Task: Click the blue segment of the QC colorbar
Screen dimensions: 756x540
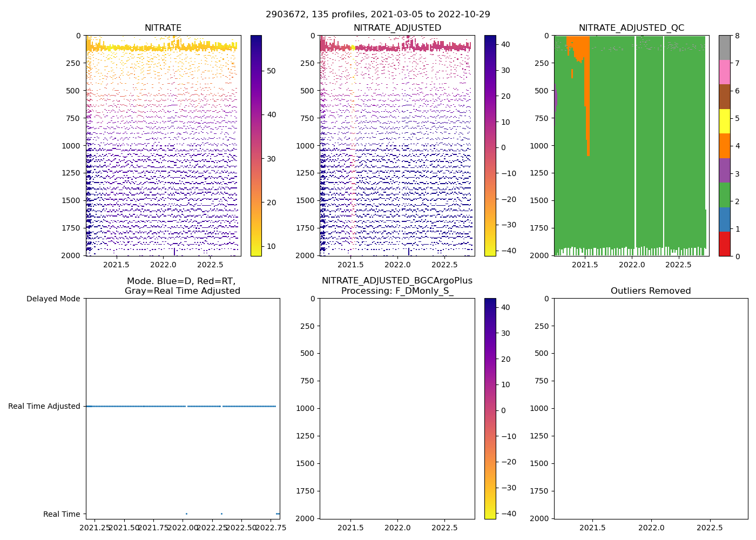Action: point(724,220)
